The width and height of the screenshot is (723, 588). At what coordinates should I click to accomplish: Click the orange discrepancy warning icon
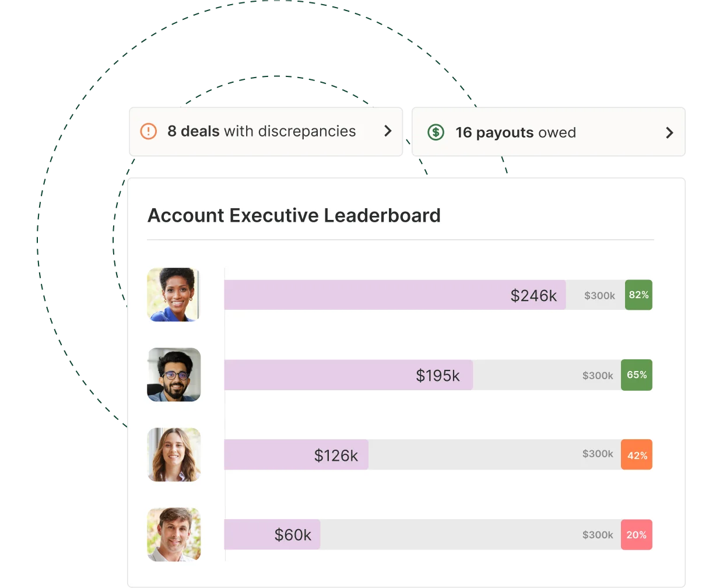[149, 131]
